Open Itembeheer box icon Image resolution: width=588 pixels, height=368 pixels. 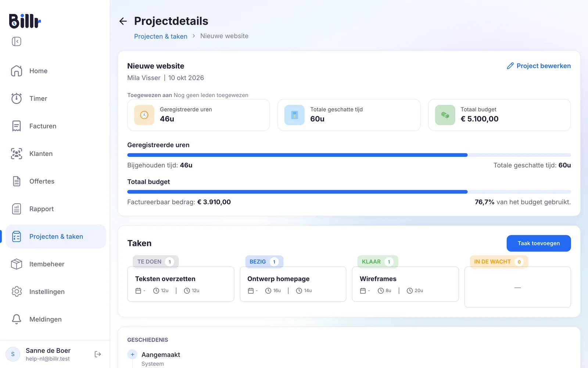pos(17,264)
